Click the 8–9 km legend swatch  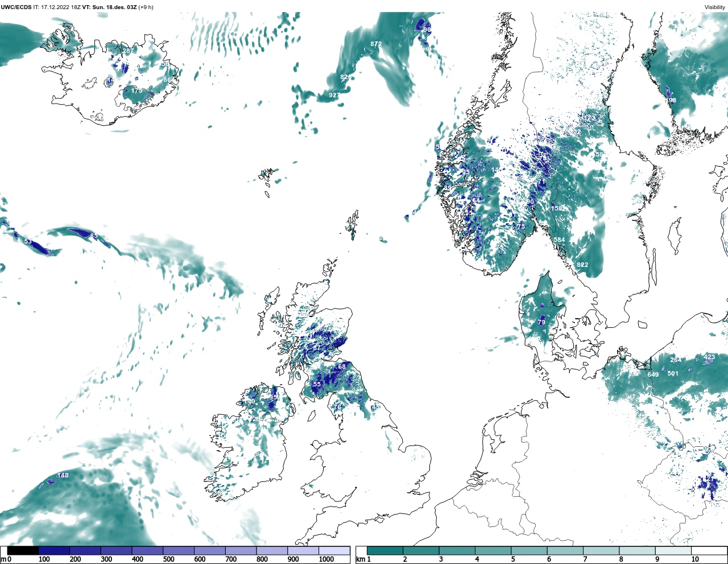click(x=637, y=550)
